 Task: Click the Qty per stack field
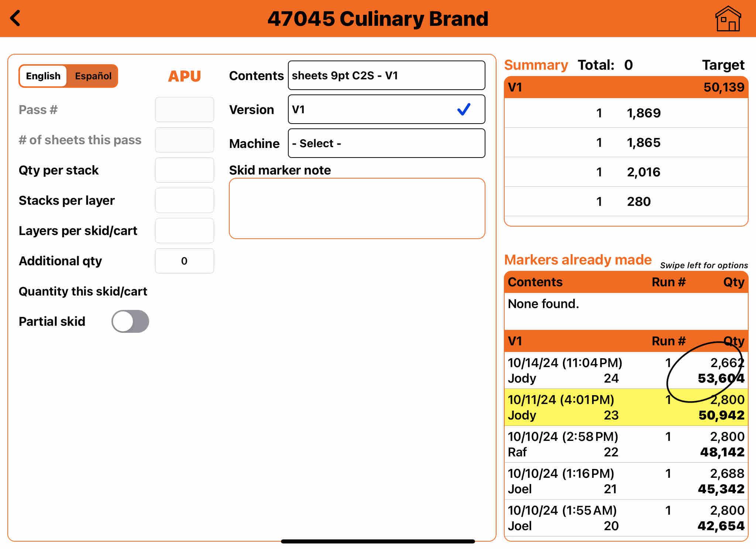point(184,170)
